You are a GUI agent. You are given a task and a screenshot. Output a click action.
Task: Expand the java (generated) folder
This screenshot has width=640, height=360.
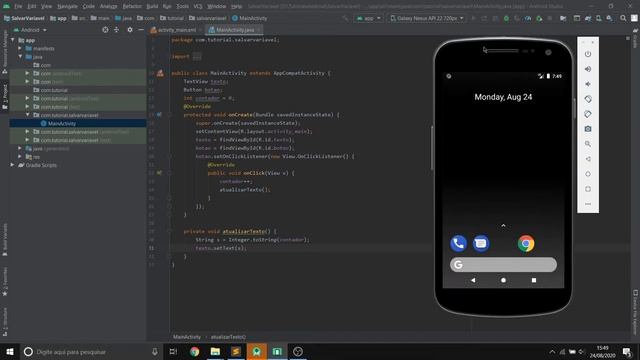(20, 149)
